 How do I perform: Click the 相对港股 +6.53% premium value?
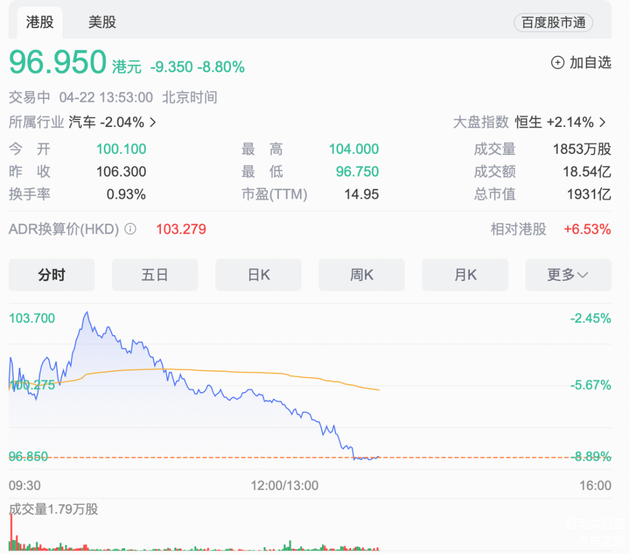point(587,229)
